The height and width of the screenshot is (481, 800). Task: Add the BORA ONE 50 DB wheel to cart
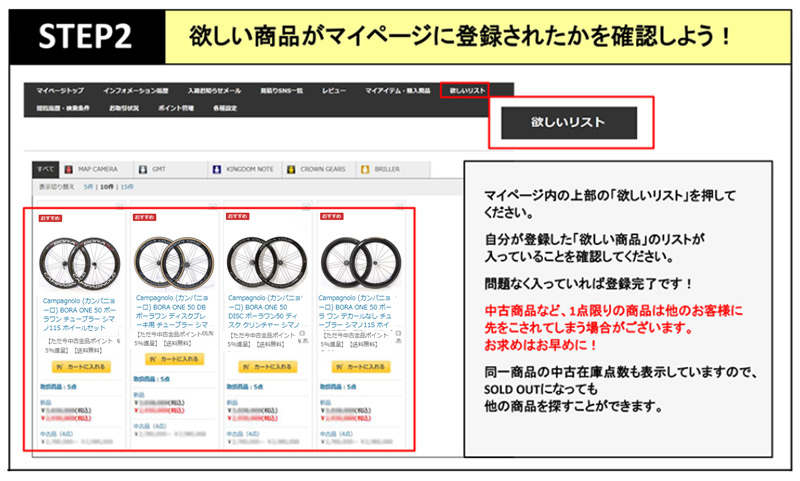(x=174, y=359)
